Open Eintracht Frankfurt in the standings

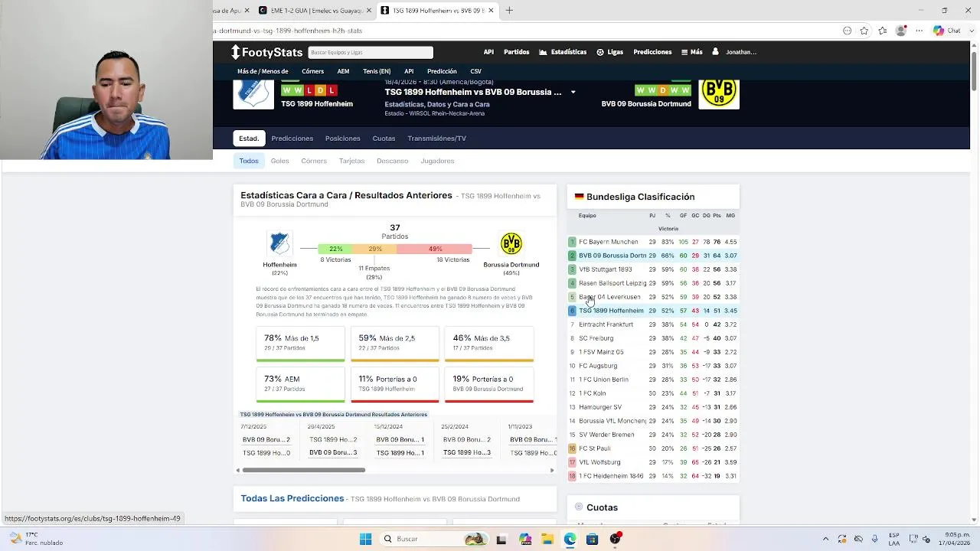coord(606,324)
